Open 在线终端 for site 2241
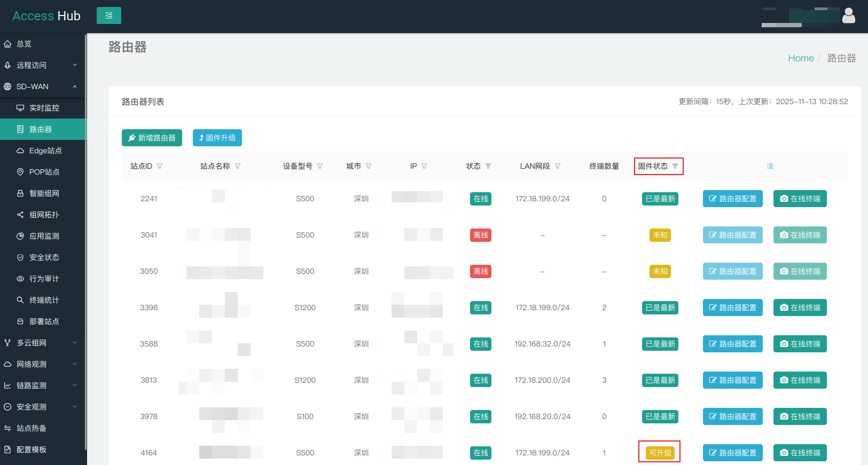 click(x=800, y=199)
